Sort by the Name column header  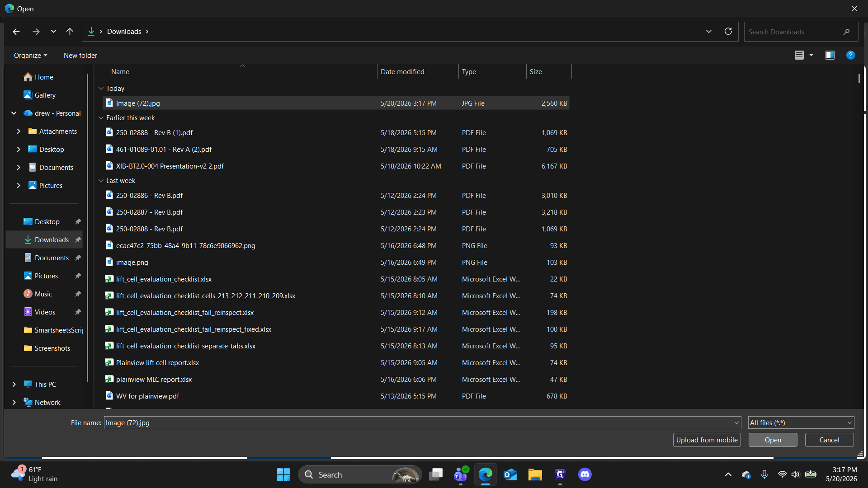[x=120, y=72]
